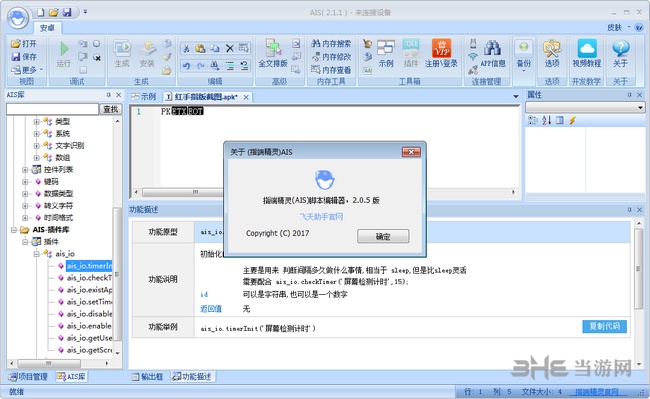The height and width of the screenshot is (399, 650).
Task: Expand the 键码 tree node
Action: (x=25, y=182)
